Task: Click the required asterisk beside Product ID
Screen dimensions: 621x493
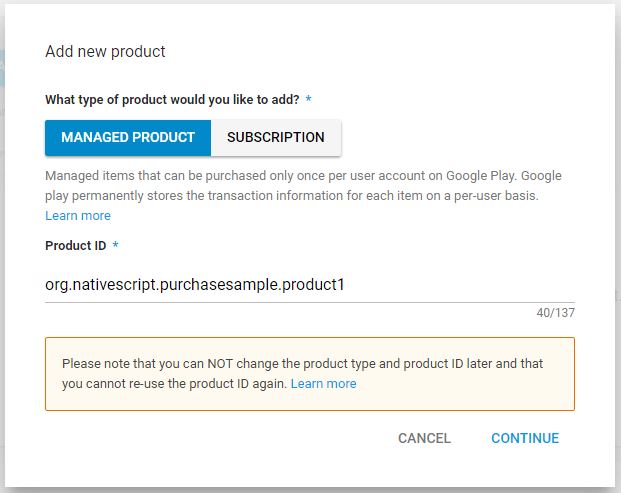Action: (x=115, y=244)
